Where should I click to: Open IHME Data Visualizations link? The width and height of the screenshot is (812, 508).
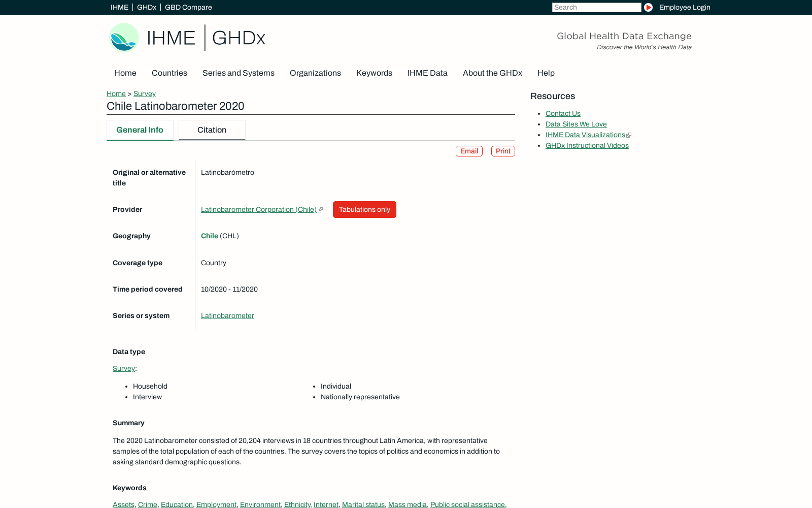585,135
